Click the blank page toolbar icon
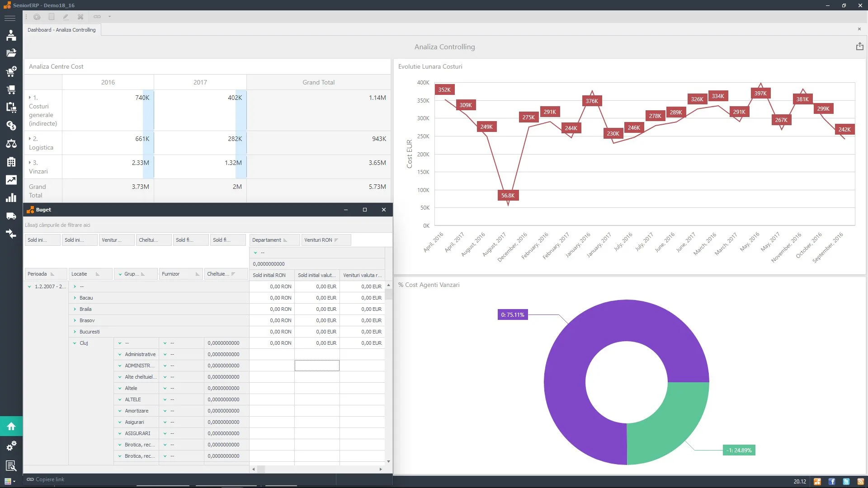This screenshot has width=868, height=488. click(52, 17)
